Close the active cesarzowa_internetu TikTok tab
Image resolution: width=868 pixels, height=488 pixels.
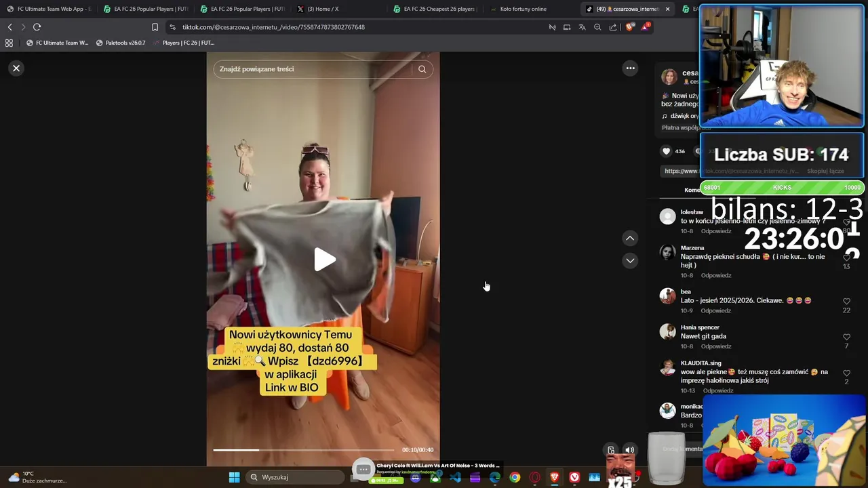pyautogui.click(x=667, y=9)
